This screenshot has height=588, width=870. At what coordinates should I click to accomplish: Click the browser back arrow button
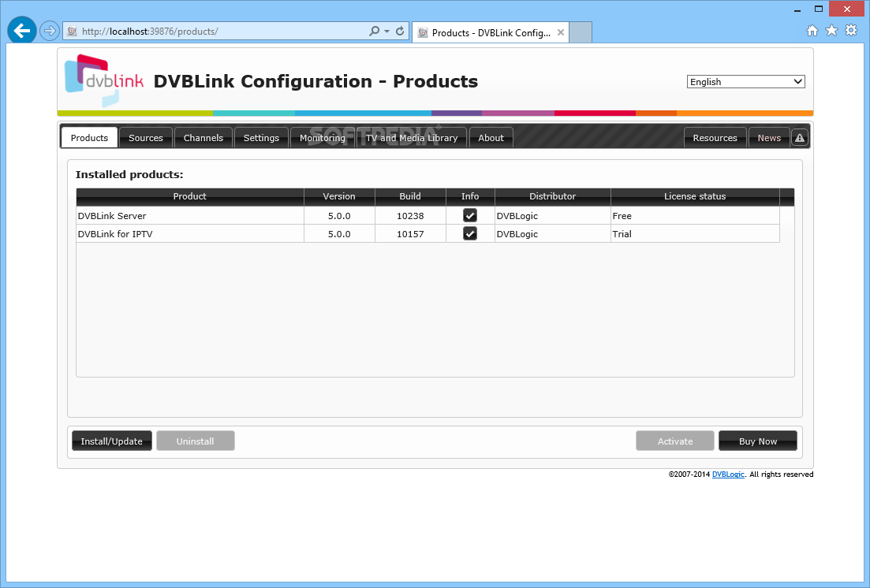click(22, 31)
